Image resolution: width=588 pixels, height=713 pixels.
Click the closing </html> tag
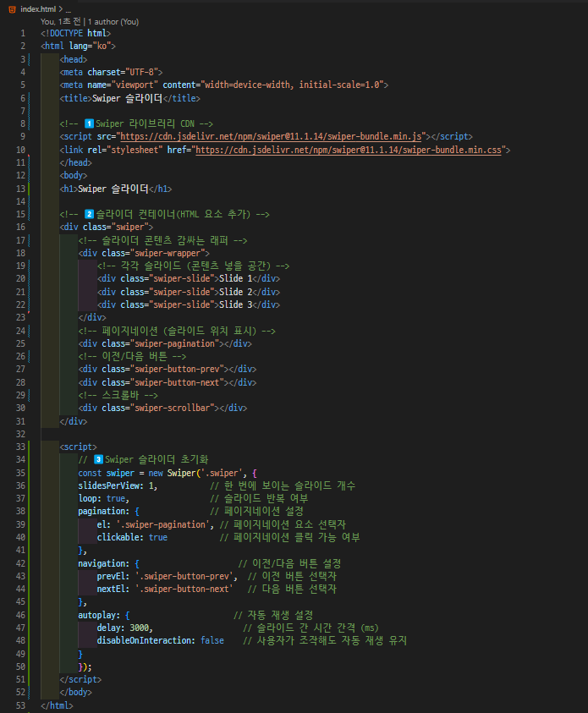pyautogui.click(x=57, y=705)
